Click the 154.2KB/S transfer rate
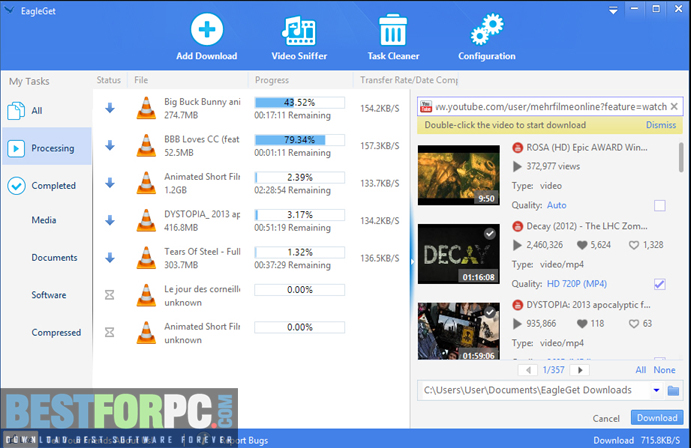The width and height of the screenshot is (691, 448). [x=380, y=108]
